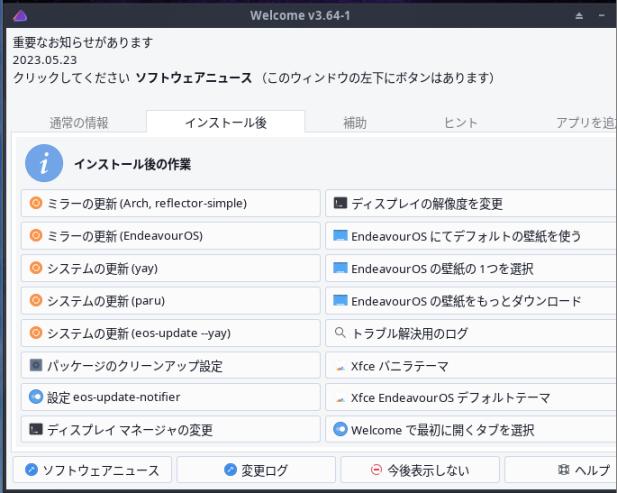
Task: Minimize the Welcome window
Action: (601, 16)
